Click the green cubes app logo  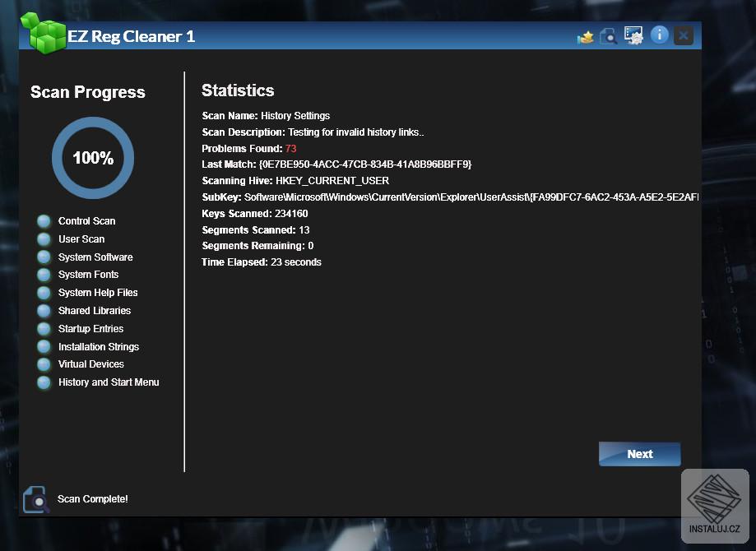tap(47, 34)
